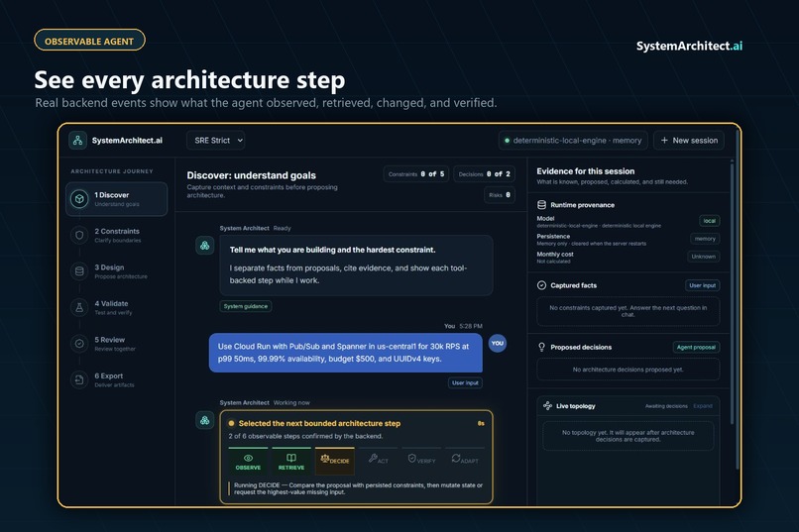Screen dimensions: 799x532
Task: Click the 'Awaiting decisions' status text
Action: pos(666,406)
